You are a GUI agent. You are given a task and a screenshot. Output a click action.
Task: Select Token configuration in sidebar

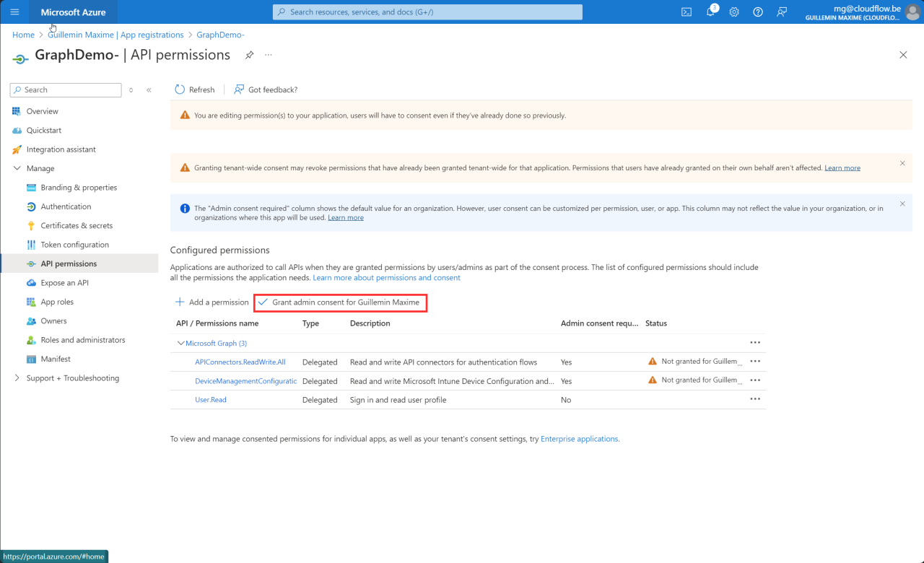(74, 245)
